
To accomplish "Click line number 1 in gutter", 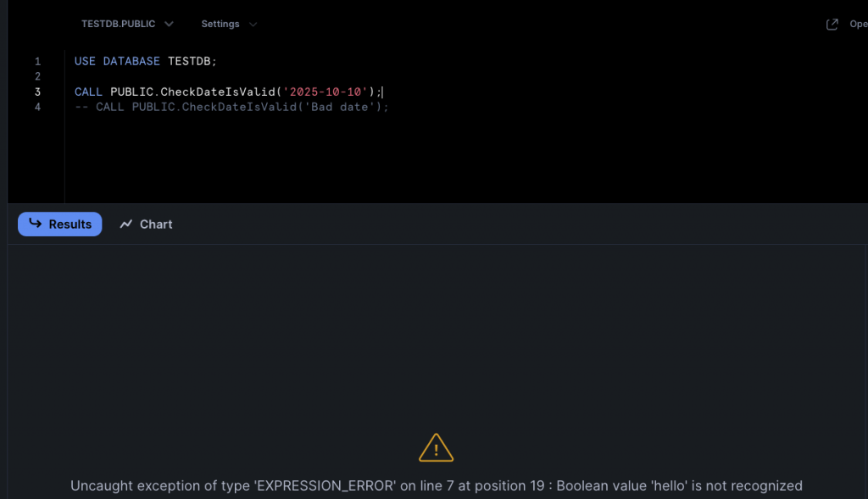I will tap(37, 62).
